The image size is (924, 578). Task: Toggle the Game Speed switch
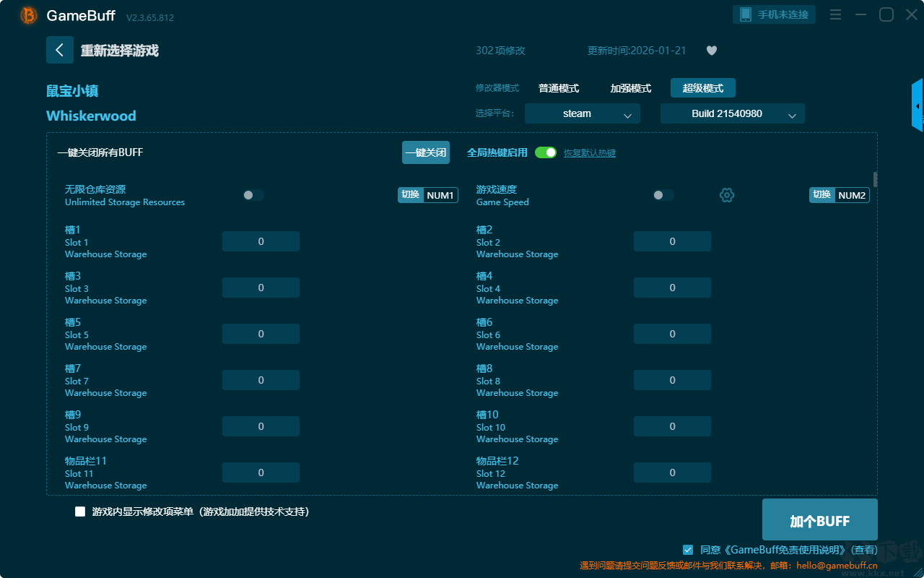pos(663,195)
